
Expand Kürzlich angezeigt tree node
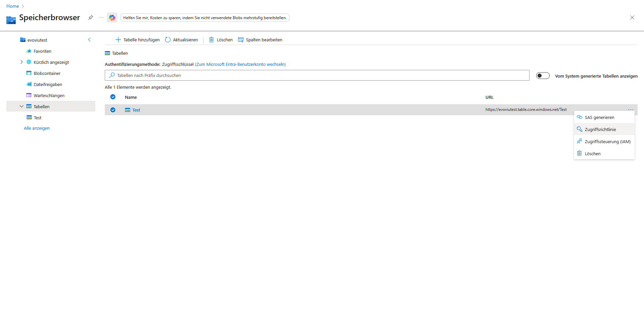tap(21, 62)
